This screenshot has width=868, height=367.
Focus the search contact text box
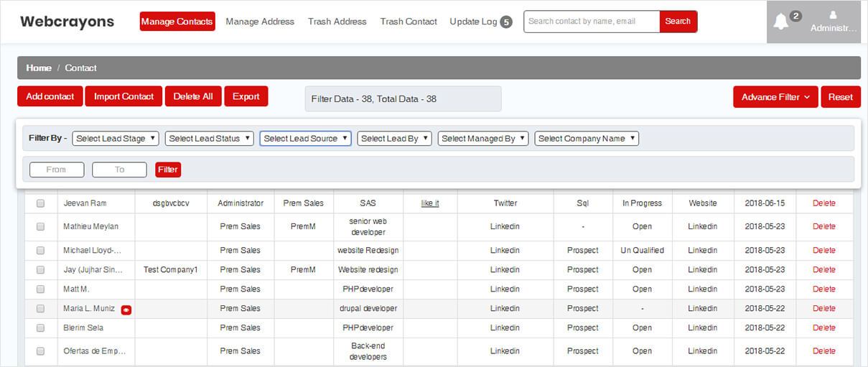[591, 22]
